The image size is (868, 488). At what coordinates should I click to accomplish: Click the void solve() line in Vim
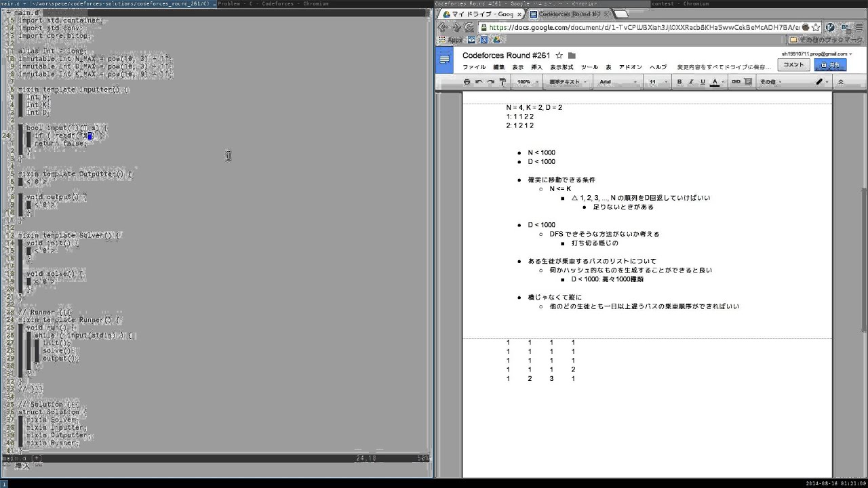(56, 274)
